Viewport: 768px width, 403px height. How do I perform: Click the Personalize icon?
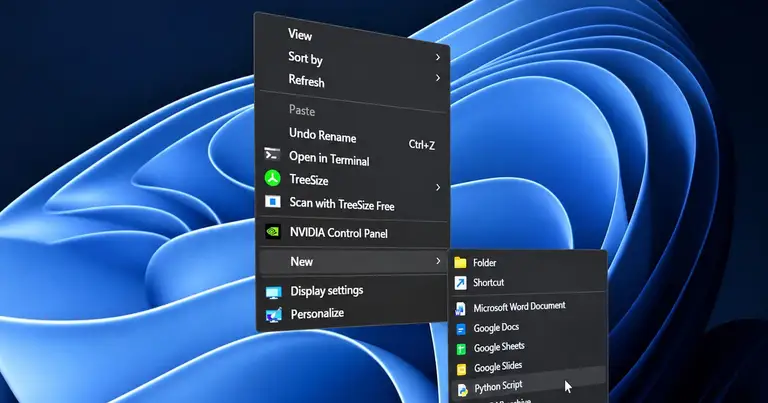pyautogui.click(x=274, y=315)
